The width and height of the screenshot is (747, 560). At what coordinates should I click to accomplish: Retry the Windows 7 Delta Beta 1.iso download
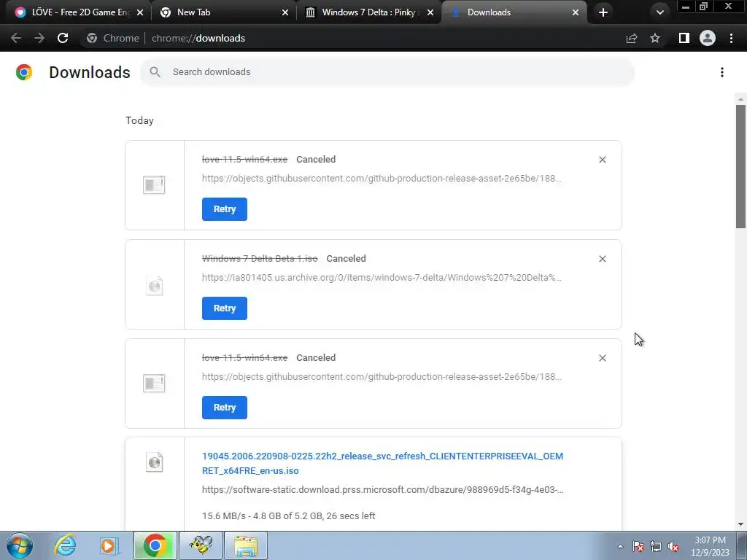point(225,308)
